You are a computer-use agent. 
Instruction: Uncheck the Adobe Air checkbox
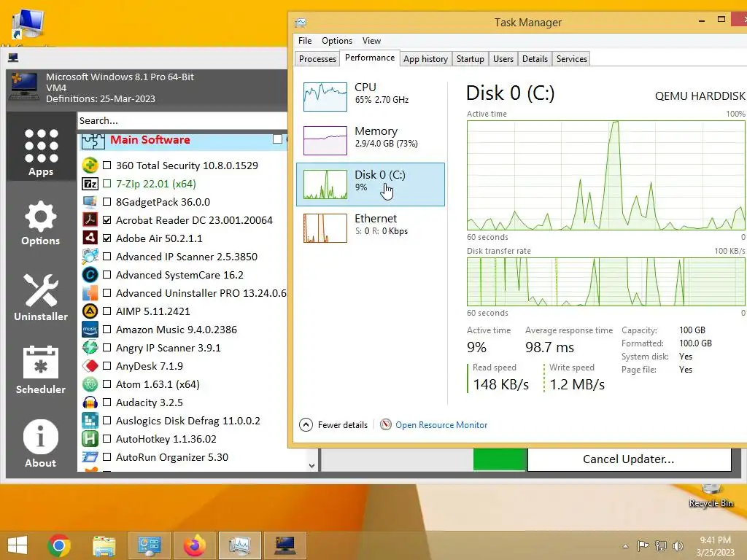(x=107, y=238)
